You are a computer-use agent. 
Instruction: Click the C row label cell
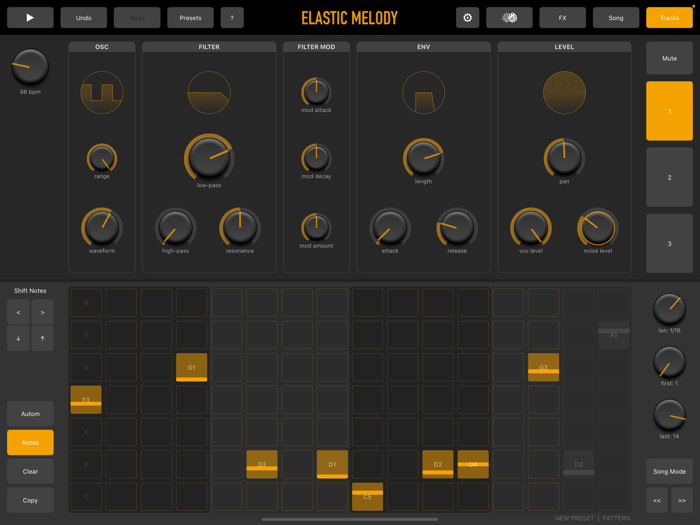[x=86, y=496]
